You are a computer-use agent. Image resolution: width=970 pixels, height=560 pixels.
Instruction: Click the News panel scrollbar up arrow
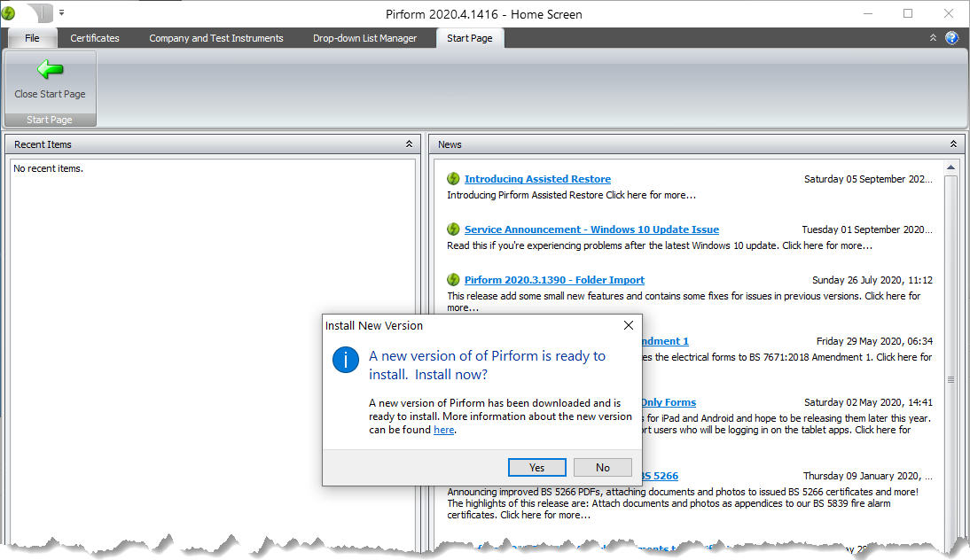[951, 167]
